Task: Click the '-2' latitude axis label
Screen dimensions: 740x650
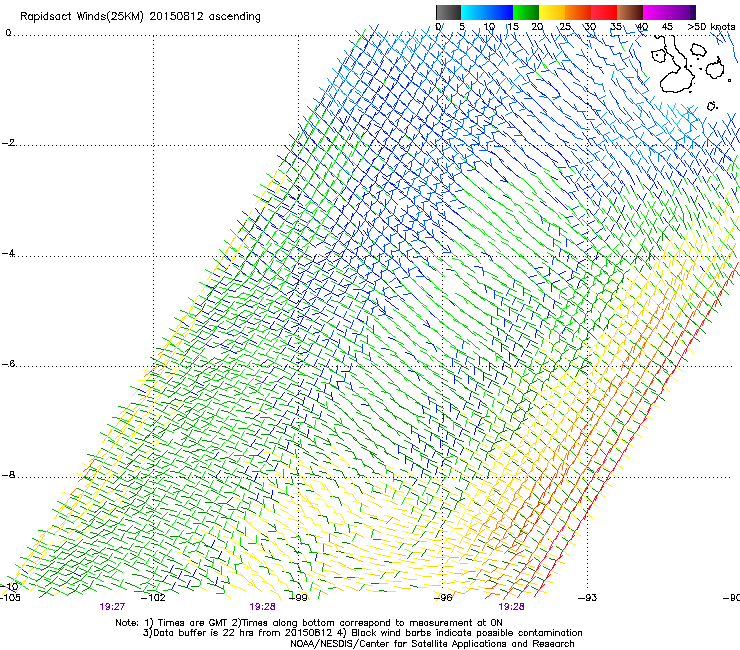Action: click(x=8, y=143)
